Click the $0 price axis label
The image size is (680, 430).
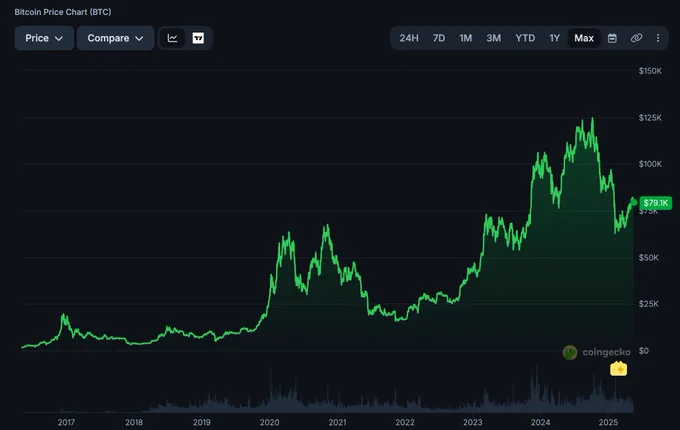644,351
